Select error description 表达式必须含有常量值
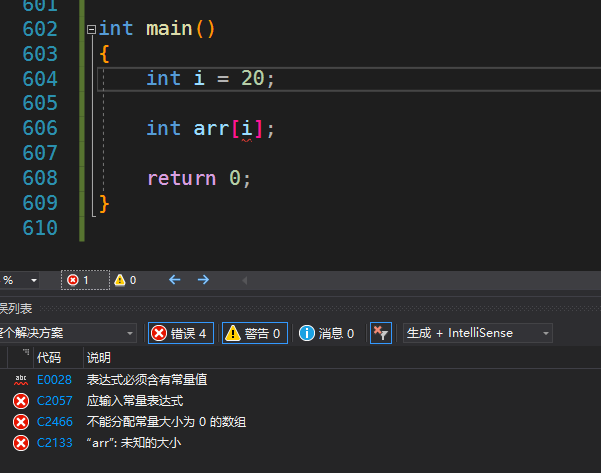The image size is (601, 473). (x=147, y=380)
